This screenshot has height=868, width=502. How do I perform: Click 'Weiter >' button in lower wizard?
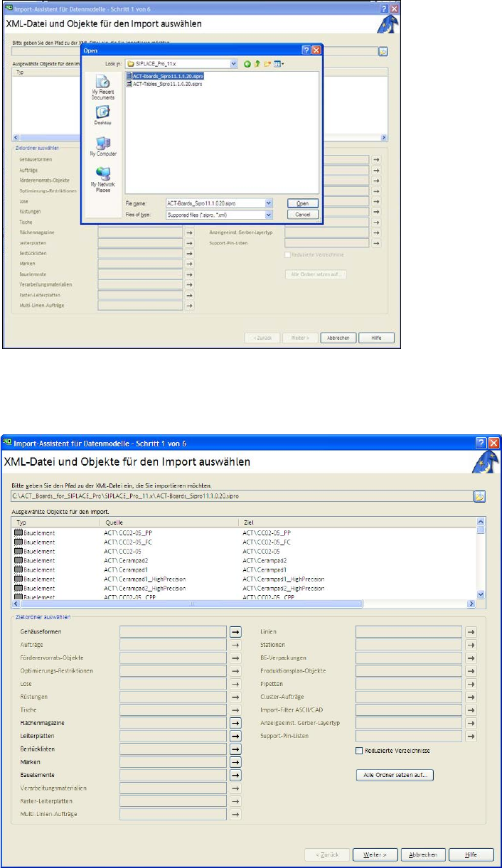[x=375, y=854]
